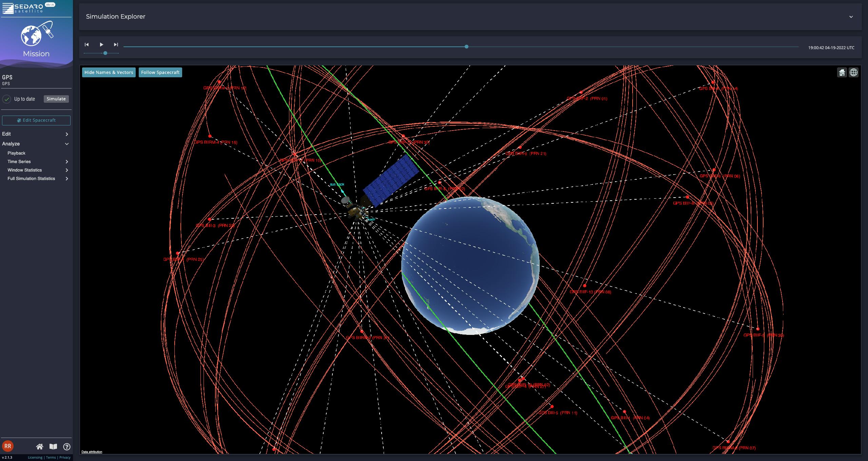Click the home icon at the sidebar bottom
Image resolution: width=868 pixels, height=461 pixels.
(40, 446)
